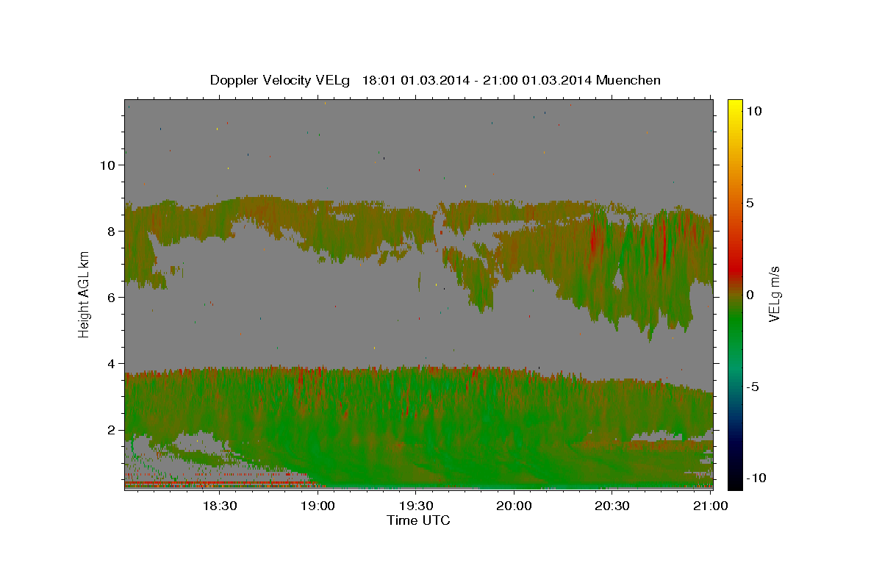Click the colorbar '-5' tick label
Viewport: 882px width, 588px height.
point(753,387)
